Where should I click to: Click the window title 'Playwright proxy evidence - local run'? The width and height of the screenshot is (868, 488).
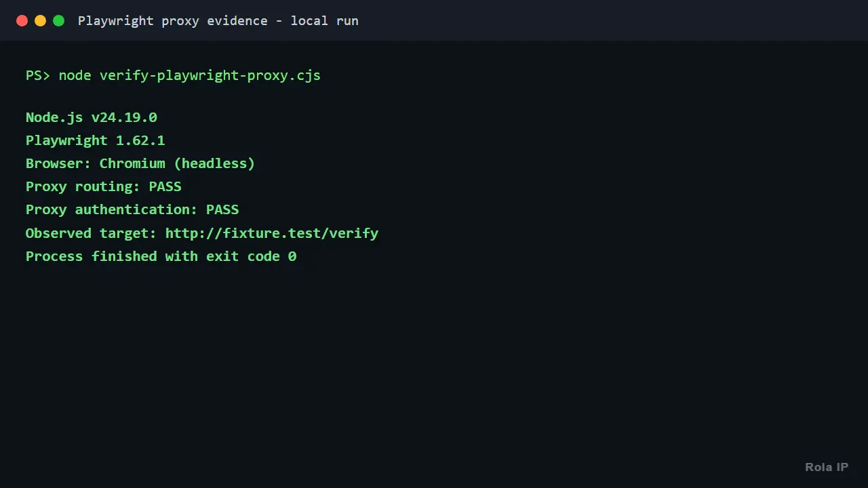click(218, 21)
